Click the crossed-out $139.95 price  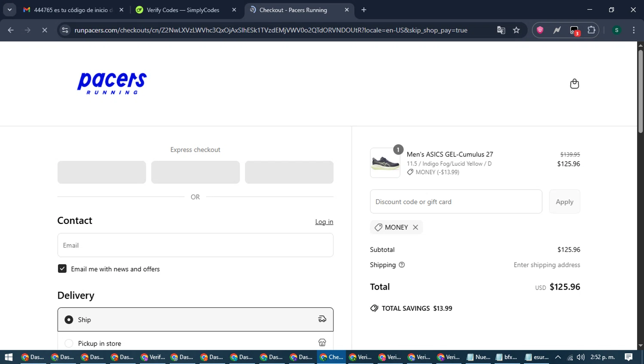pyautogui.click(x=570, y=154)
